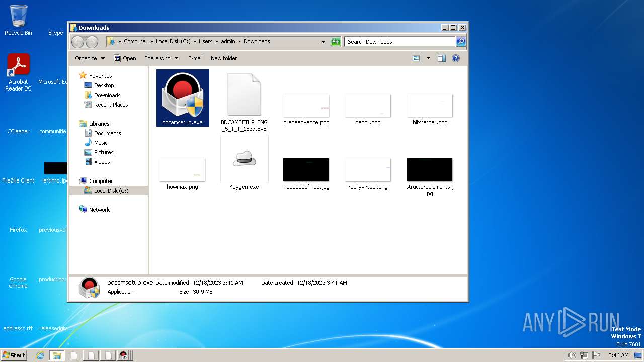Click Action Center flag tray icon
Image resolution: width=644 pixels, height=362 pixels.
596,355
